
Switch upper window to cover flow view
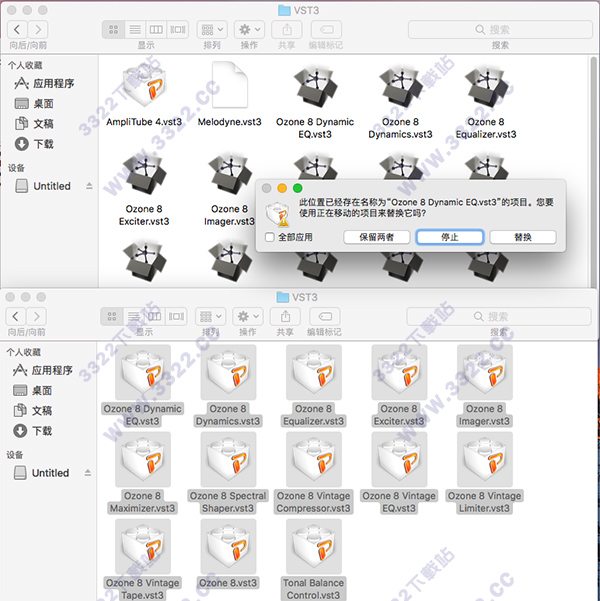pyautogui.click(x=178, y=30)
